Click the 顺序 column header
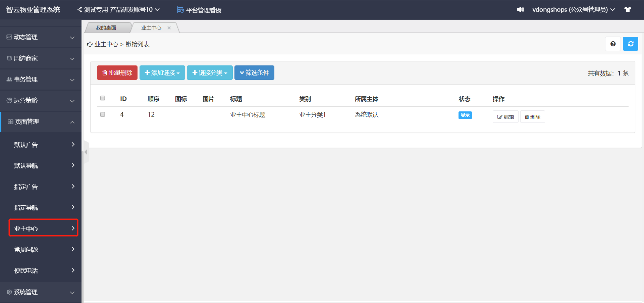This screenshot has height=303, width=644. tap(154, 99)
